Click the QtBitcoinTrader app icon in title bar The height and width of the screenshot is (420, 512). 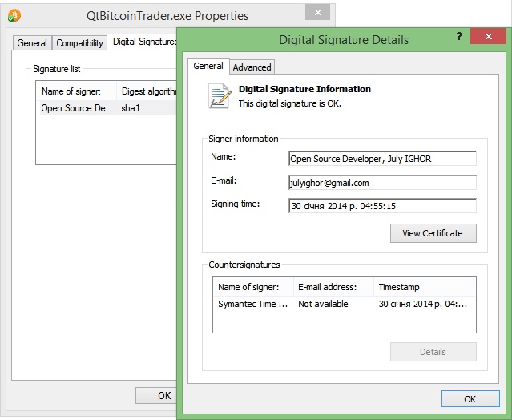click(14, 15)
